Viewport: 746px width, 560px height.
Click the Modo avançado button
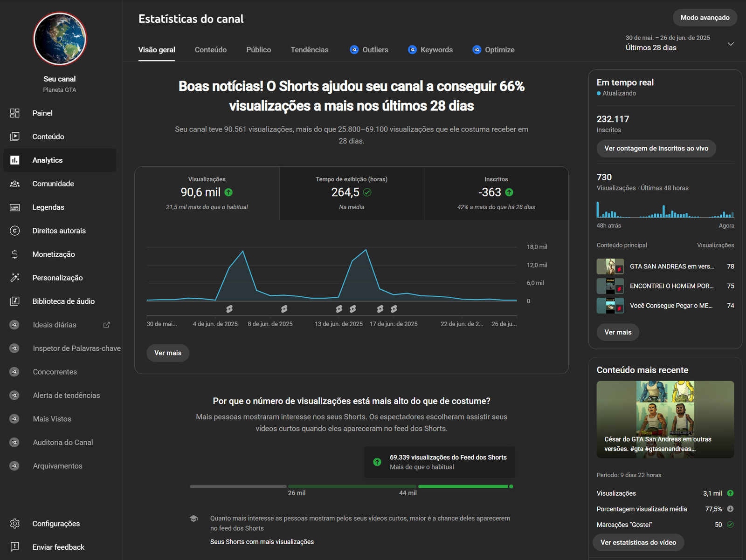705,18
